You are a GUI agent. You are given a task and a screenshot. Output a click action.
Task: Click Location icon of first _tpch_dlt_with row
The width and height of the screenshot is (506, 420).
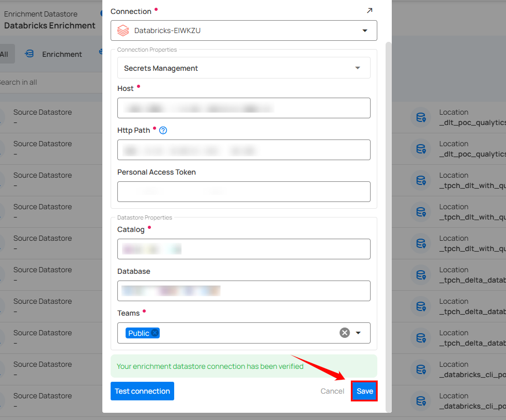click(x=421, y=180)
